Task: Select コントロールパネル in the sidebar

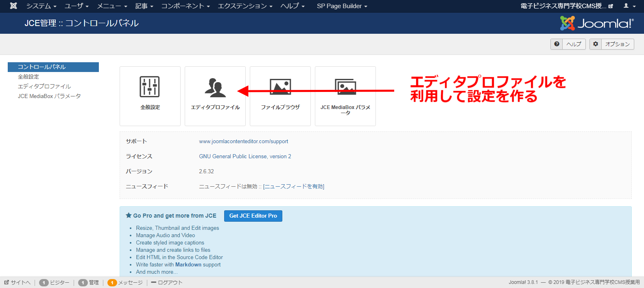Action: click(53, 67)
